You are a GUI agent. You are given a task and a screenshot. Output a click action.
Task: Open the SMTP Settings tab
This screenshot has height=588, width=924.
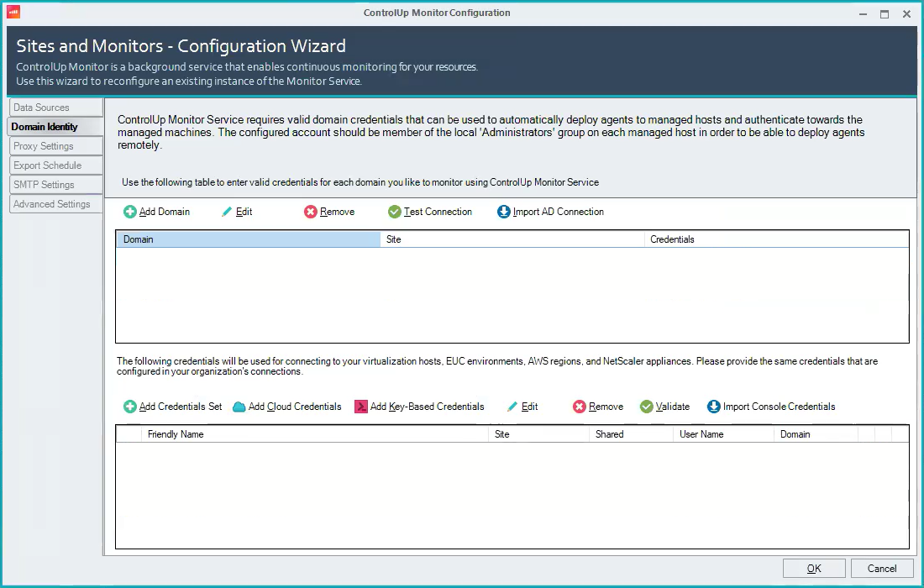56,185
